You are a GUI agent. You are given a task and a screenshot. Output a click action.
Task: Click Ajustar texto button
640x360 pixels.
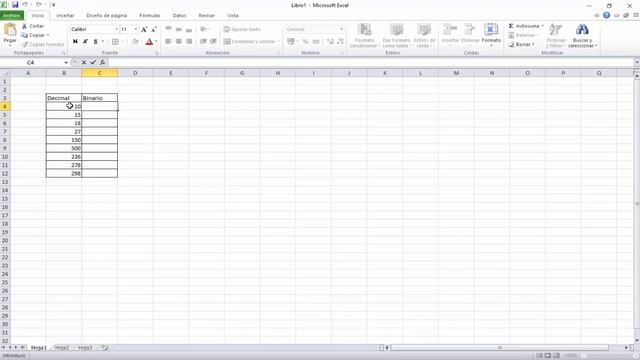point(242,29)
